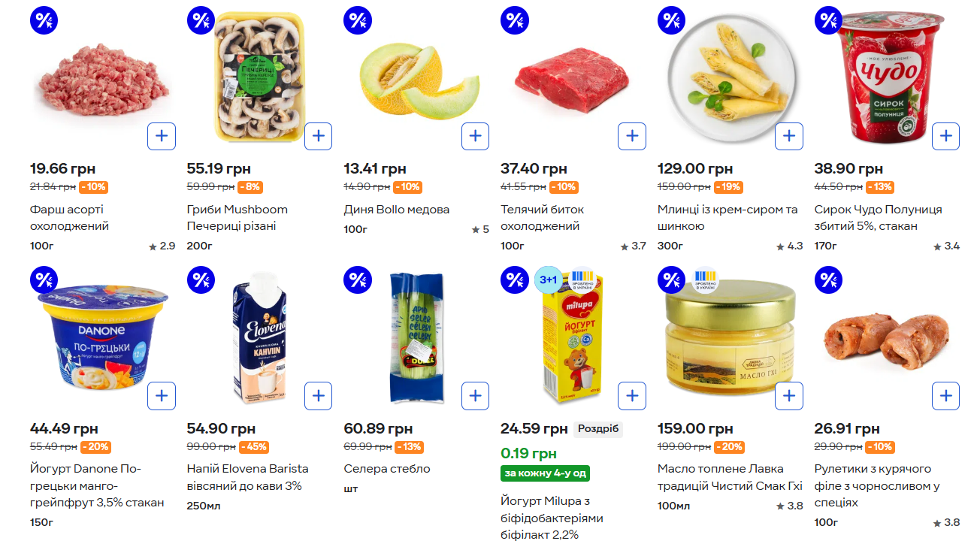This screenshot has width=980, height=547.
Task: Select the discount badge on Диня Bollo медова
Action: point(357,20)
